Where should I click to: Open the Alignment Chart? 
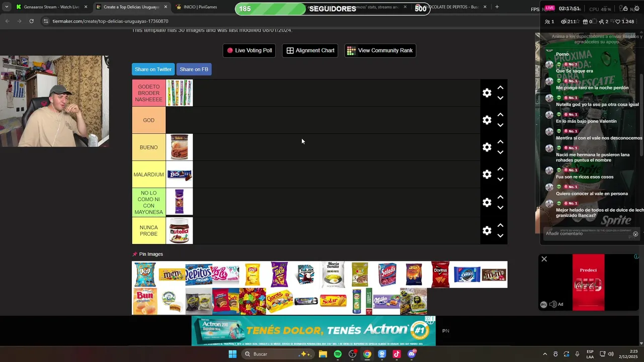(310, 50)
